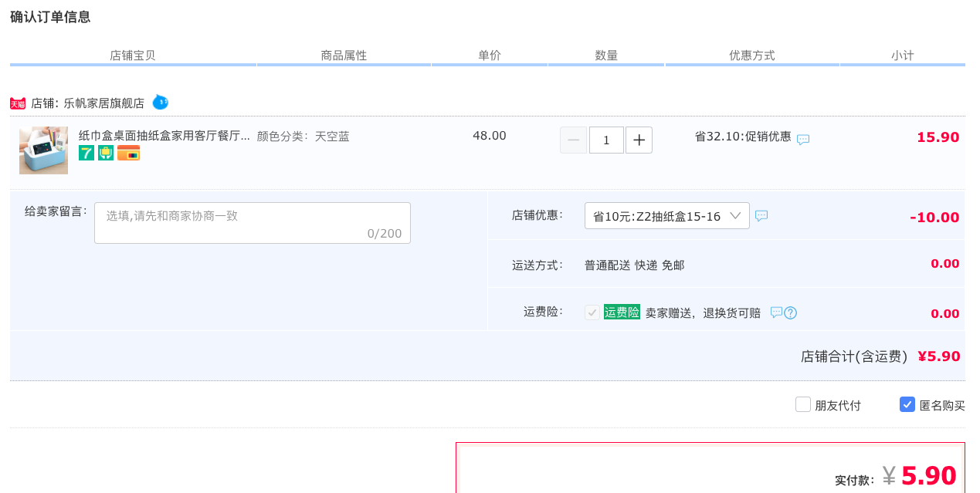
Task: Open the promotion detail bubble next to 促销优惠
Action: [803, 140]
